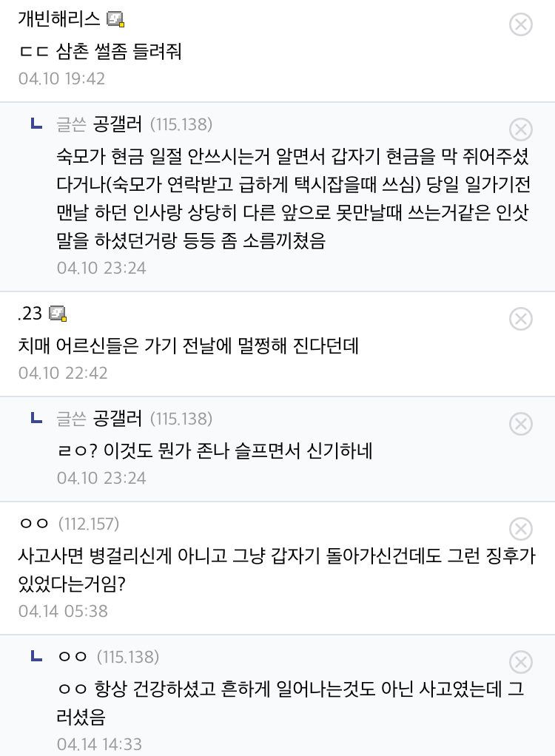The image size is (555, 756).
Task: Click the gallog icon beside .23 nickname
Action: pos(58,314)
